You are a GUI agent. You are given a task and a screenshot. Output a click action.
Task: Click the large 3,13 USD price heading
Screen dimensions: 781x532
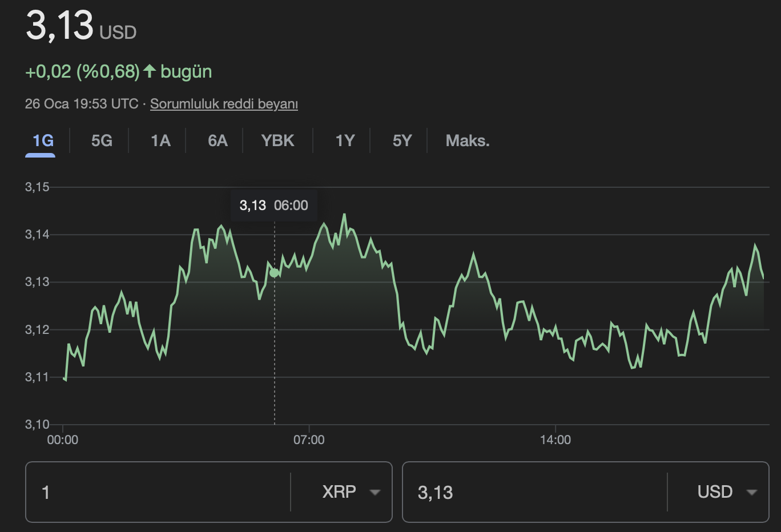coord(81,26)
